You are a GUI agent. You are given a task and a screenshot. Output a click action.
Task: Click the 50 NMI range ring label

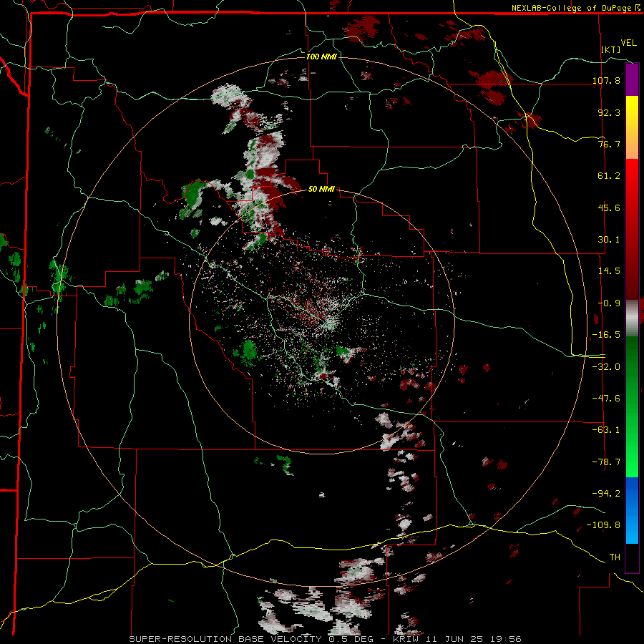point(321,189)
